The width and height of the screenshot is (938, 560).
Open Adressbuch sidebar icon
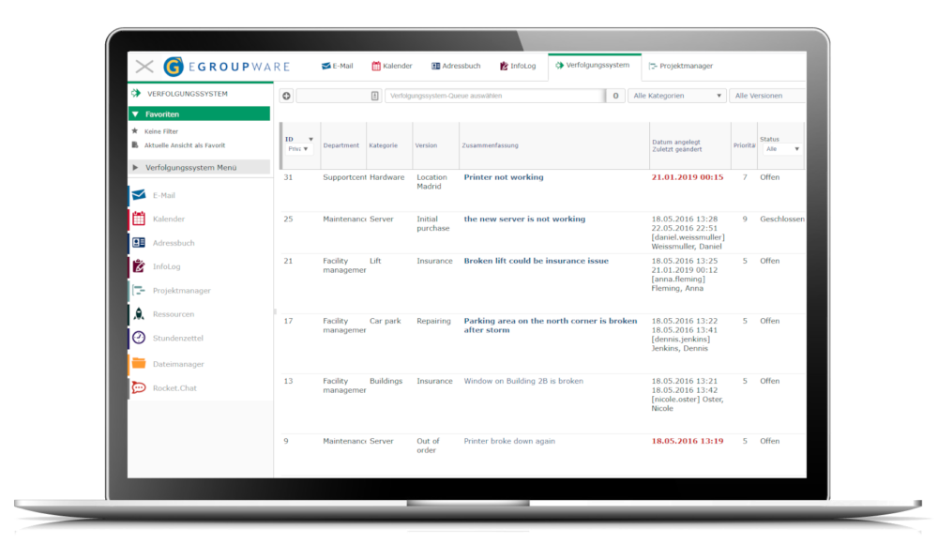(x=139, y=243)
